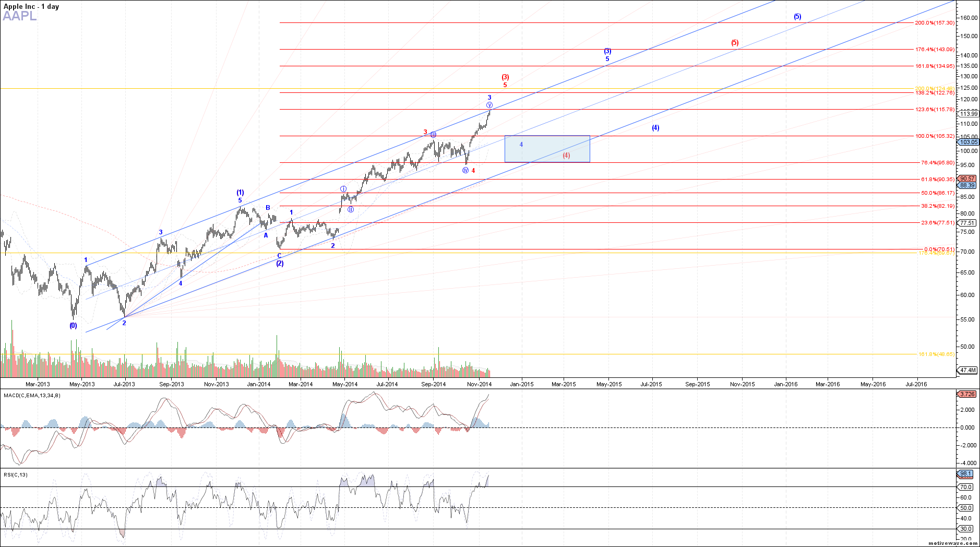Click the 100.0%(105.32) Fibonacci level label
Screen dimensions: 980x547
point(935,136)
